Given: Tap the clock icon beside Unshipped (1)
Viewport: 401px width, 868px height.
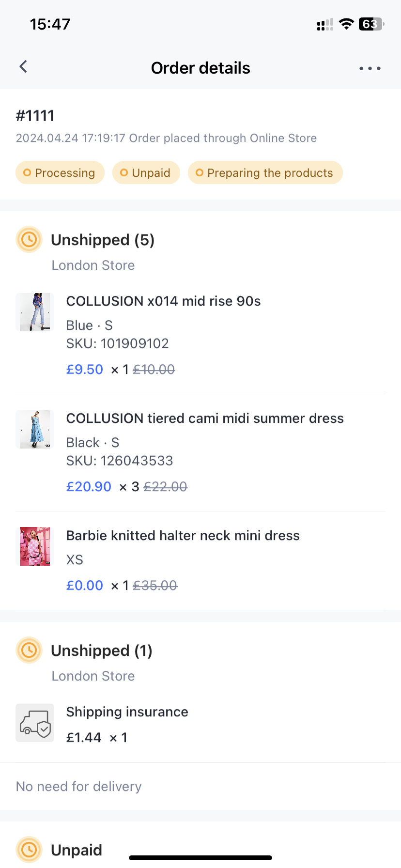Looking at the screenshot, I should click(x=29, y=650).
